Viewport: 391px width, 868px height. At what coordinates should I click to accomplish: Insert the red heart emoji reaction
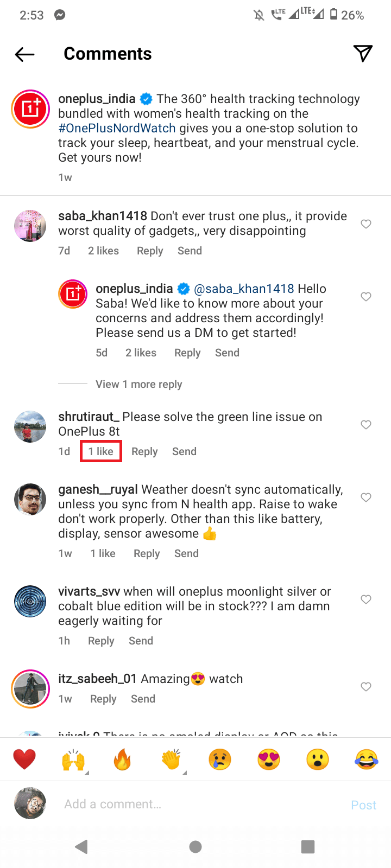coord(24,759)
